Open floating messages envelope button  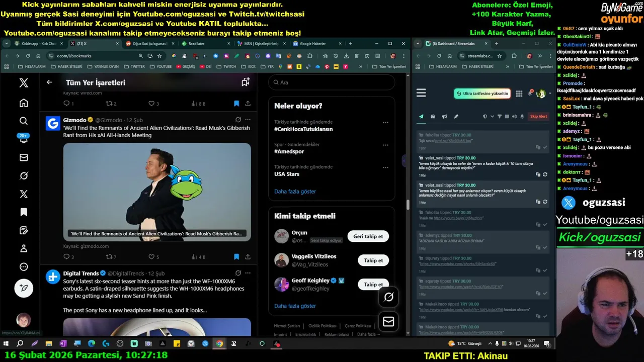[388, 321]
